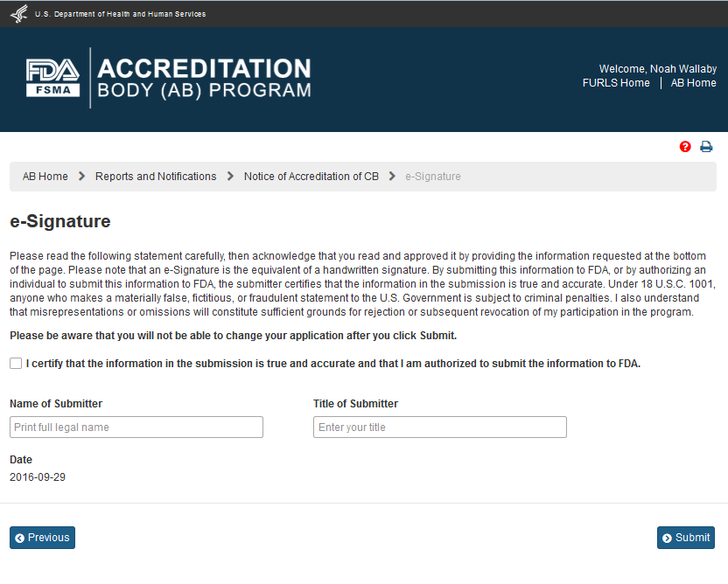The height and width of the screenshot is (584, 728).
Task: Click the FDA FSMA logo
Action: click(x=52, y=79)
